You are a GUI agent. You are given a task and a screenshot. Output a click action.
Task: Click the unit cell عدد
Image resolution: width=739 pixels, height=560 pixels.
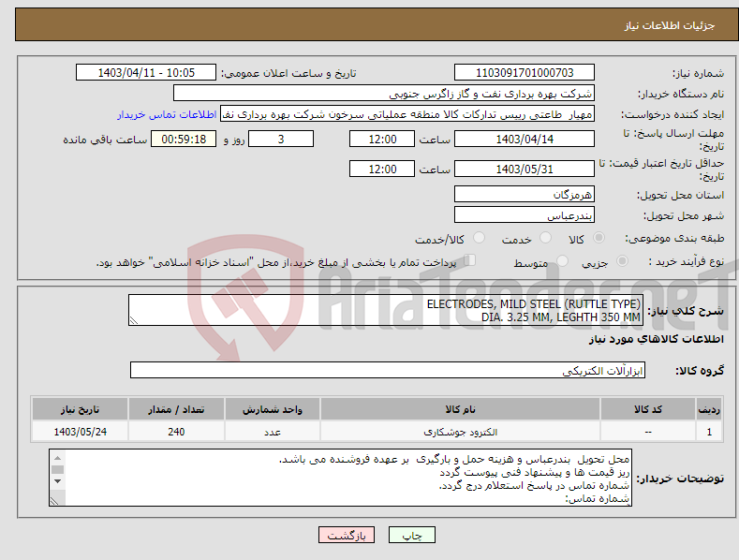coord(273,432)
